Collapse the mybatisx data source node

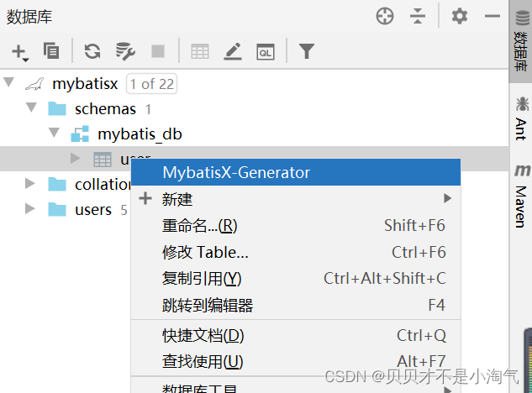coord(8,82)
